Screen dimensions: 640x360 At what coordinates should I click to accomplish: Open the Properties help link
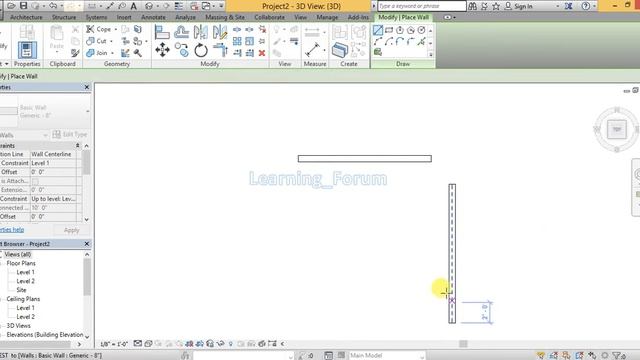point(12,230)
